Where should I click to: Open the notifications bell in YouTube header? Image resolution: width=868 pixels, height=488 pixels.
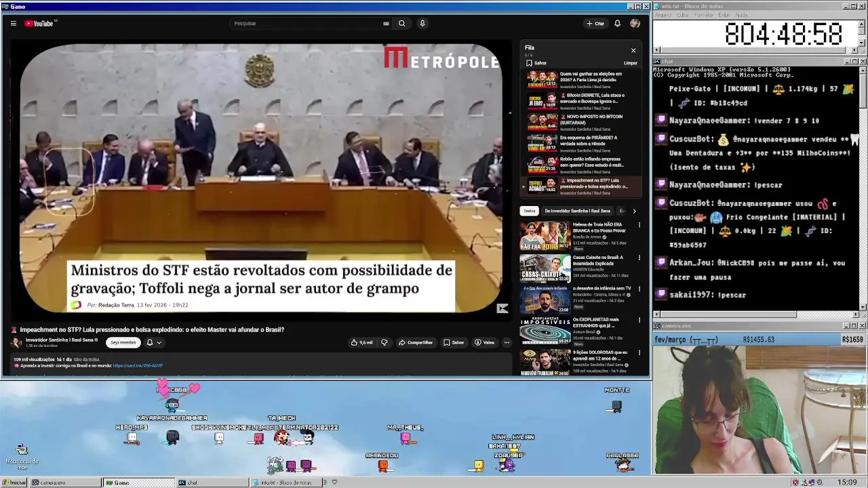[x=617, y=23]
